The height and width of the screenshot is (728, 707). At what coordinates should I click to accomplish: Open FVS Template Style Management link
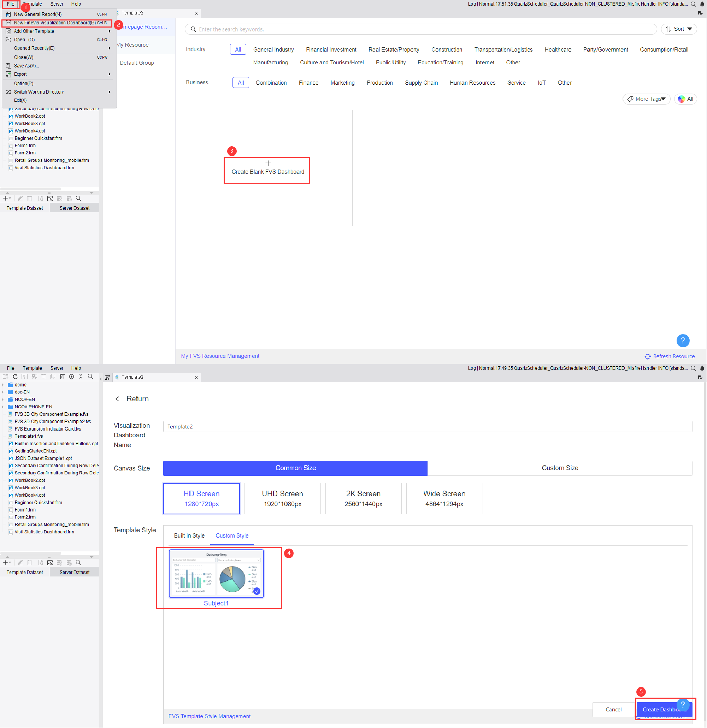(209, 716)
